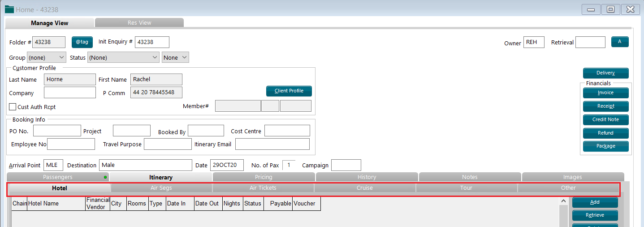Click the Folder # field

coord(49,42)
